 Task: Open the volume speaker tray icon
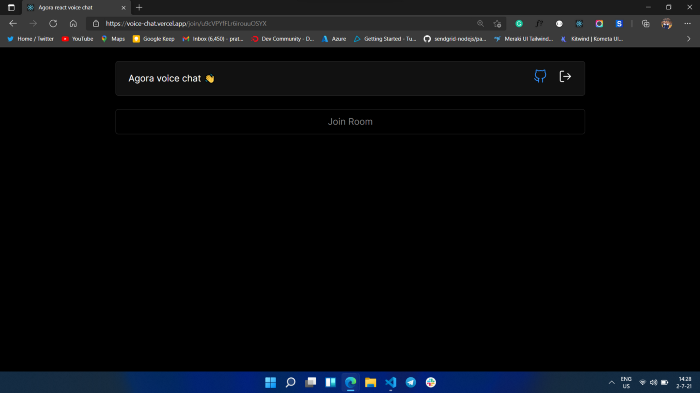click(x=654, y=382)
